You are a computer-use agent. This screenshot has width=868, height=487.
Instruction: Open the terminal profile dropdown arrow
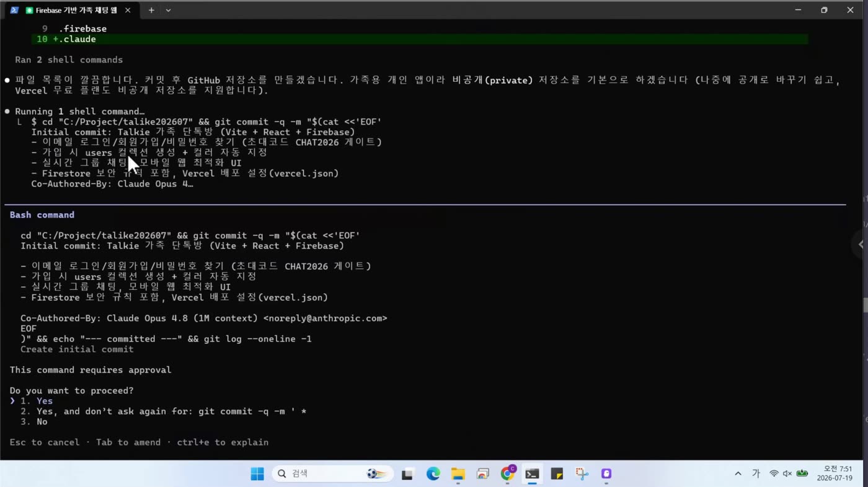click(x=168, y=11)
